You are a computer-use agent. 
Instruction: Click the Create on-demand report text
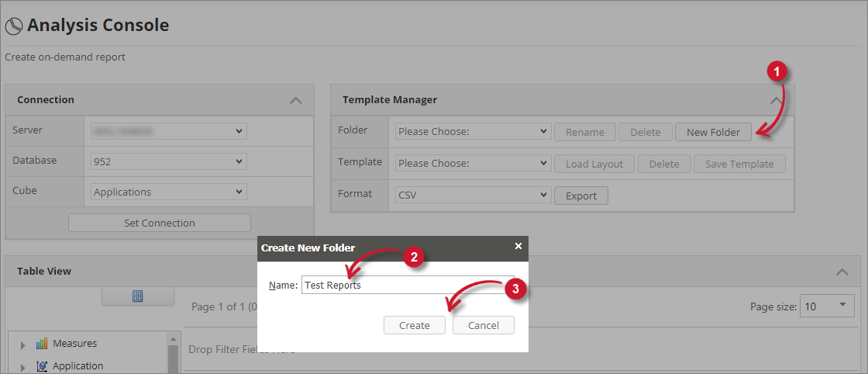tap(65, 57)
